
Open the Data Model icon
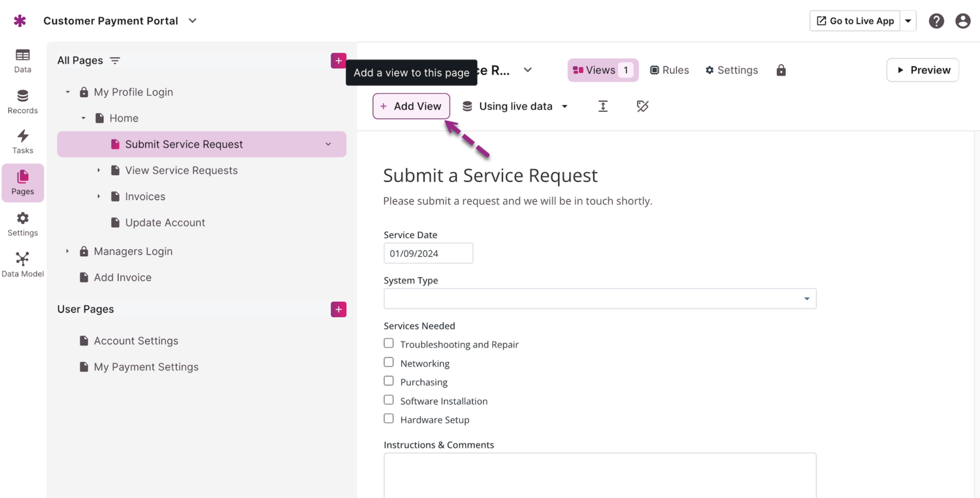click(22, 264)
